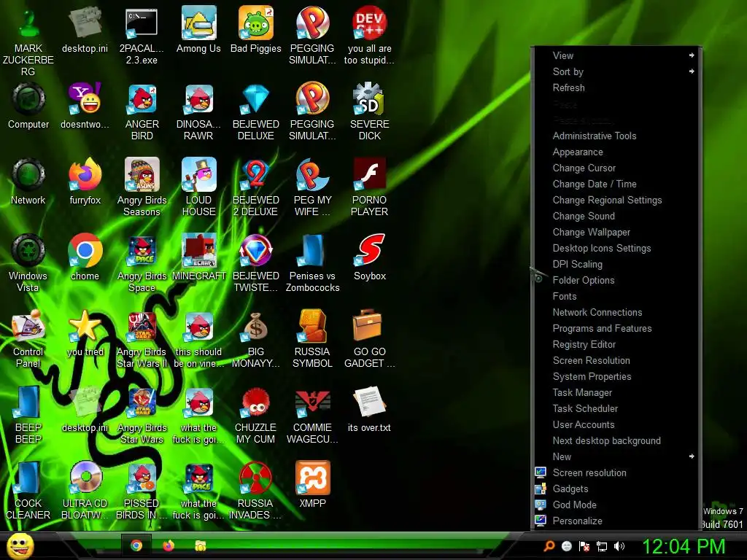Select the its over.txt file
The height and width of the screenshot is (560, 747).
(370, 410)
